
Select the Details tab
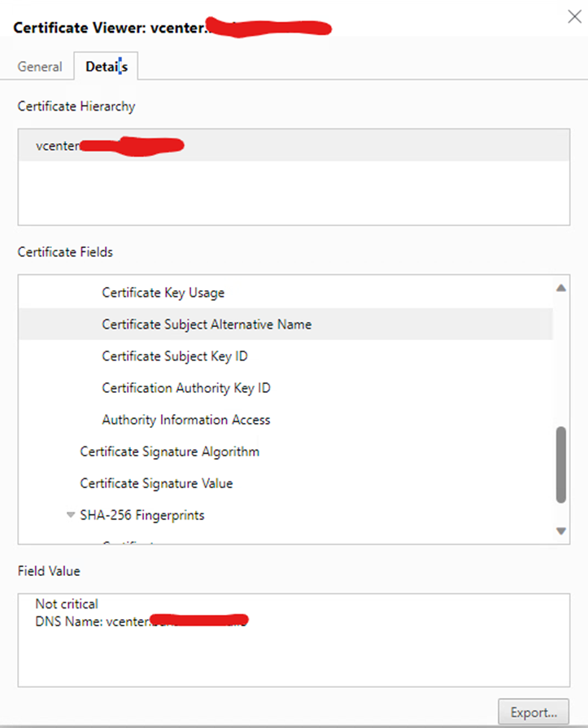tap(106, 67)
